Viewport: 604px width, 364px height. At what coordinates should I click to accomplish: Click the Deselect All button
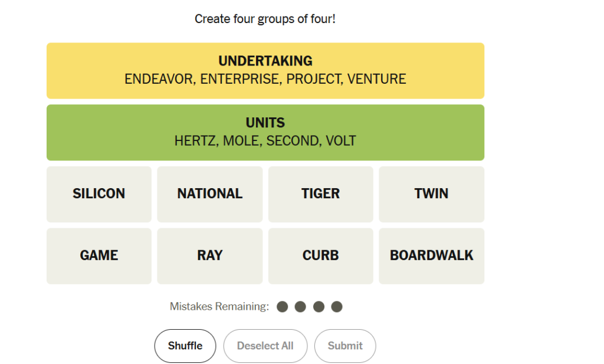[265, 346]
